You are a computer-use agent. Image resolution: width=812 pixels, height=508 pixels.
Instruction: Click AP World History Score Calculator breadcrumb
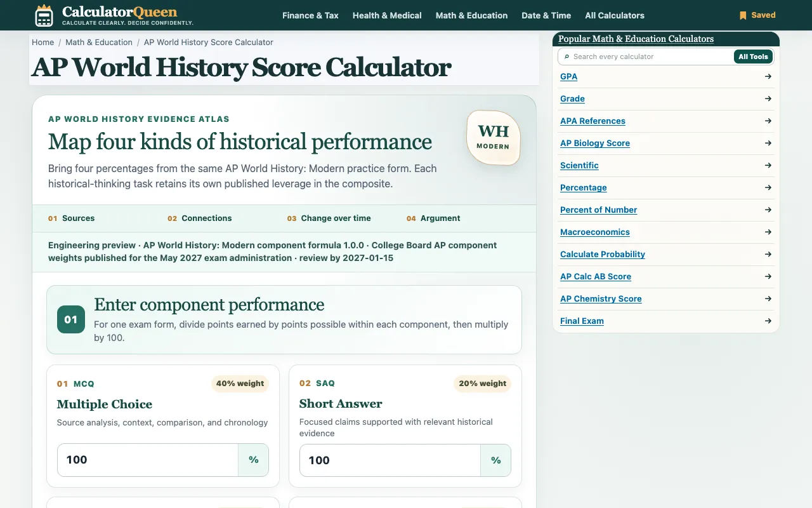point(209,42)
